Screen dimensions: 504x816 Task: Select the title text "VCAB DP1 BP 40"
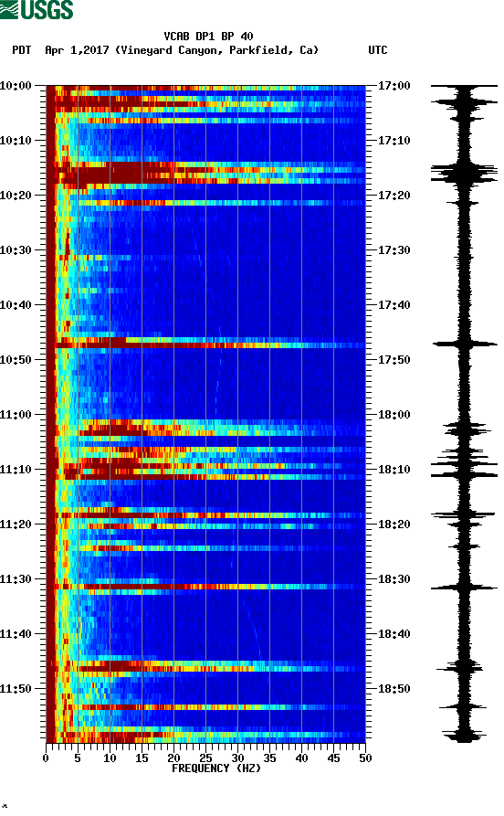208,37
